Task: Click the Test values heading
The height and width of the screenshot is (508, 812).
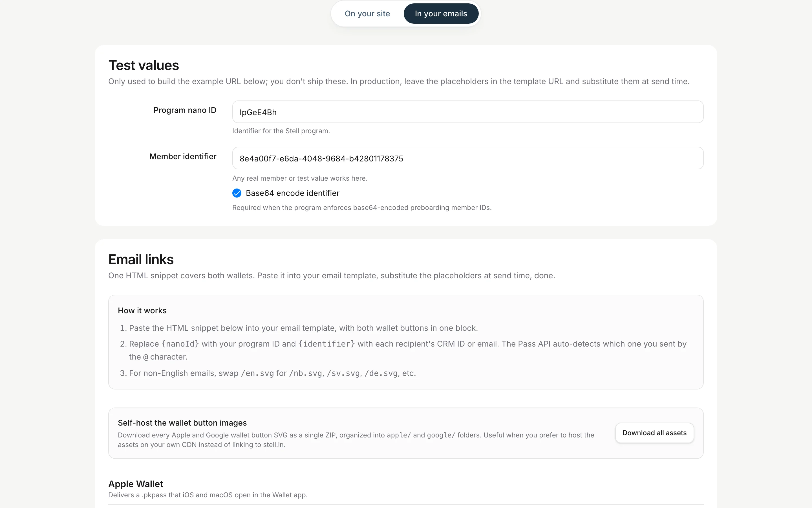Action: click(144, 65)
